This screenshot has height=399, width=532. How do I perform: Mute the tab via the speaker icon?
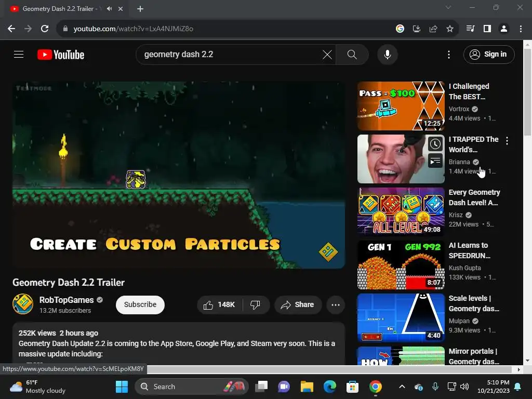coord(109,9)
